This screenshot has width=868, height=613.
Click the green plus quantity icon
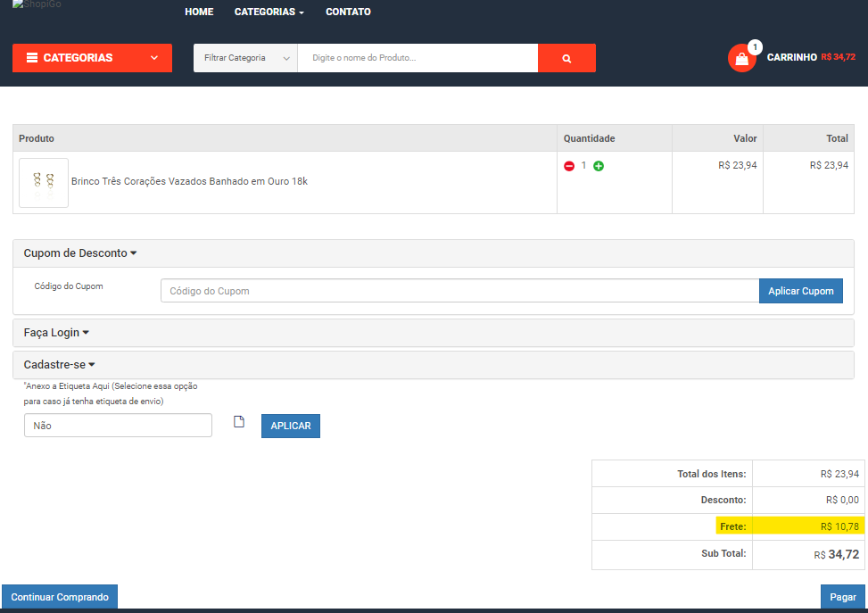point(599,166)
